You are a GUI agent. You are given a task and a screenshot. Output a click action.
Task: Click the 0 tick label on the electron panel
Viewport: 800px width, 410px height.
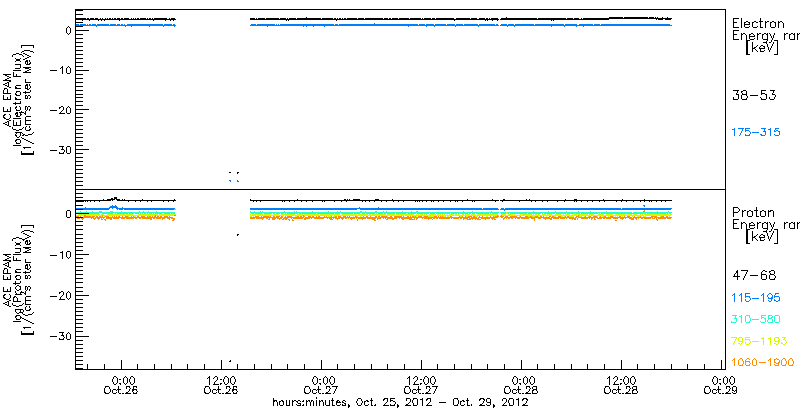[x=67, y=30]
